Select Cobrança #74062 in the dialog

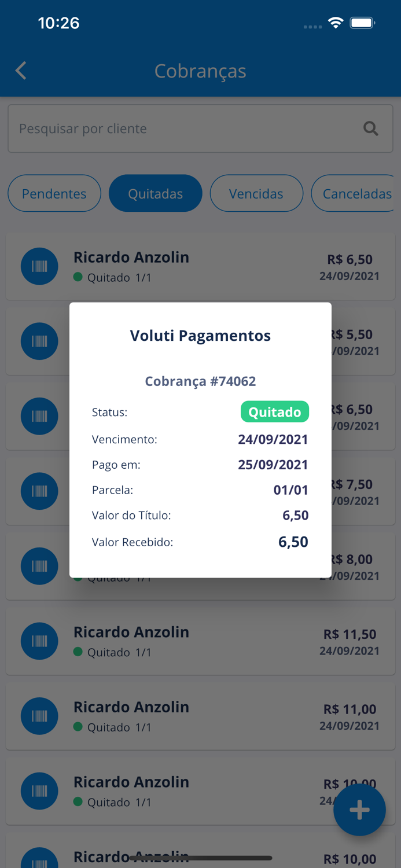(200, 381)
